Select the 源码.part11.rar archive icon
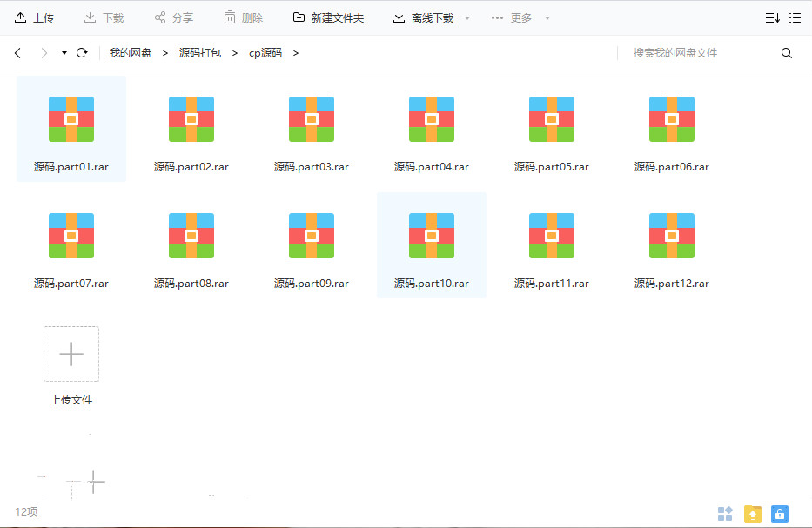 [x=552, y=236]
